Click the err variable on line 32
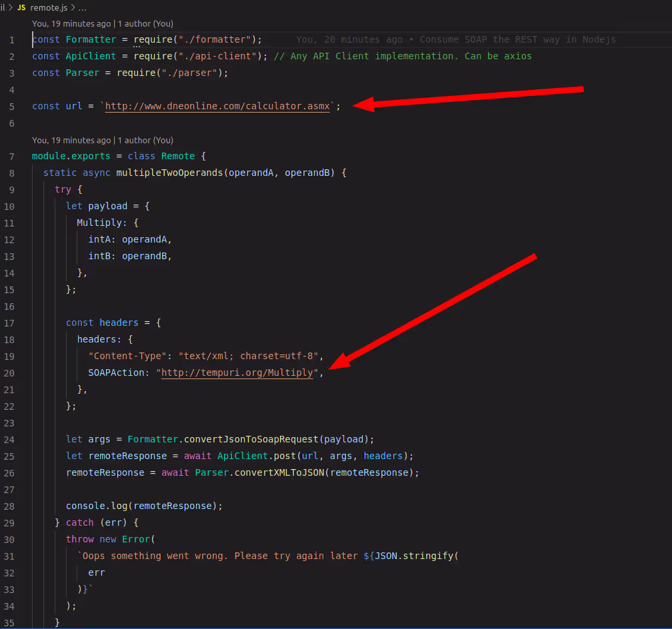The width and height of the screenshot is (672, 629). [x=97, y=573]
